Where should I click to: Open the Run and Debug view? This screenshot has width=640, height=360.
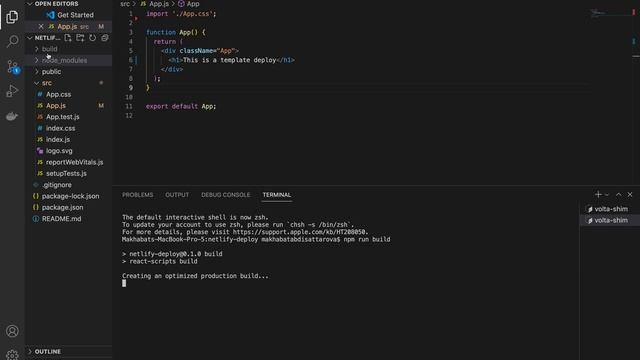point(12,91)
